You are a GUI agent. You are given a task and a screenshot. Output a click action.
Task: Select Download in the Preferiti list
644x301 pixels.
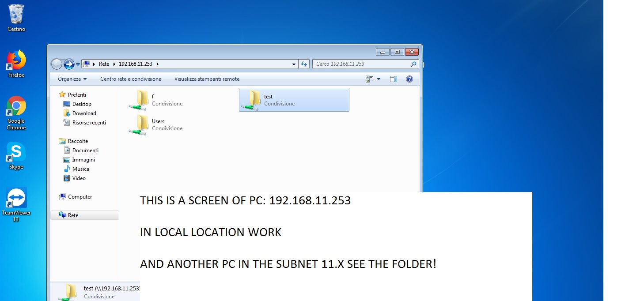click(84, 113)
